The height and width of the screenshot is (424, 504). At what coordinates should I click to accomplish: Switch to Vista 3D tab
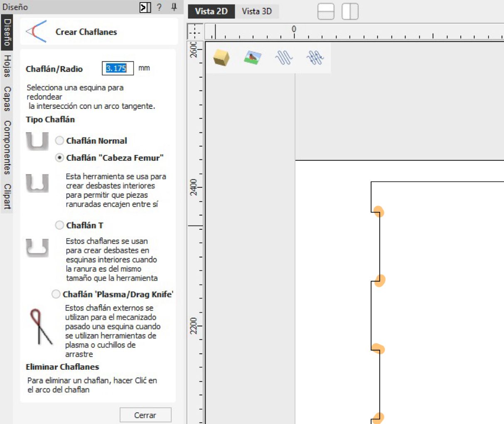(x=257, y=11)
